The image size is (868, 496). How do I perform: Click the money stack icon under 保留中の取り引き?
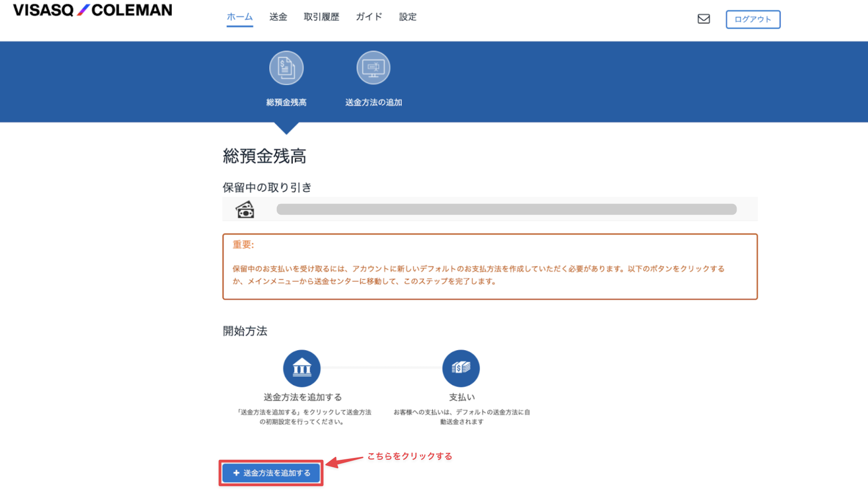(245, 209)
